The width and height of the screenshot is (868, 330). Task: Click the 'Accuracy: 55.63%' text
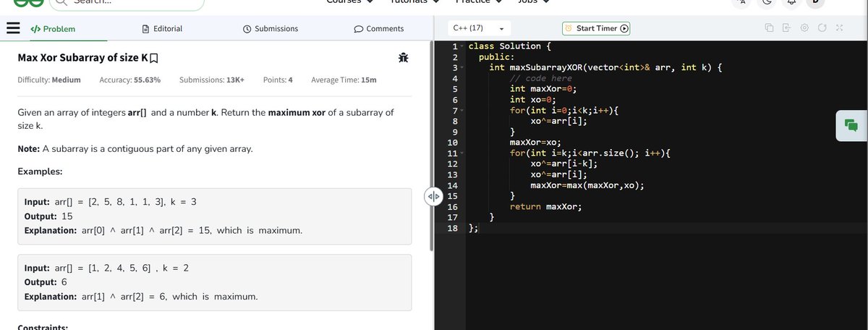tap(130, 80)
